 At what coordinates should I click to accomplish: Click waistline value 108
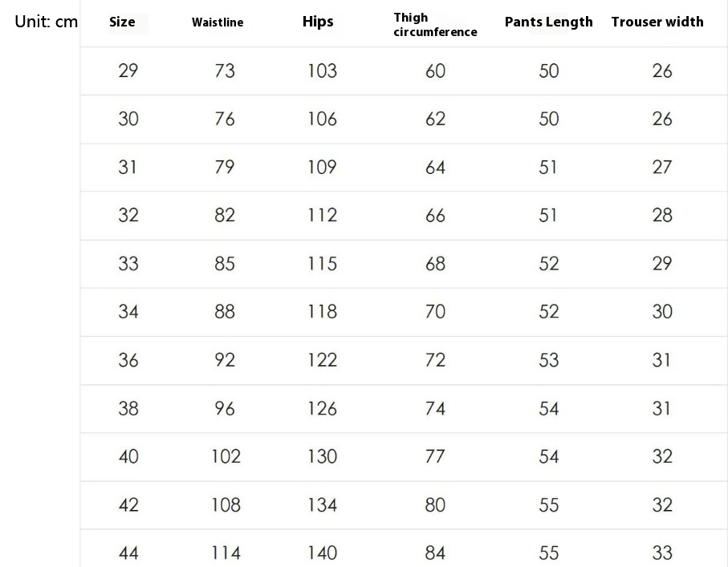click(226, 504)
